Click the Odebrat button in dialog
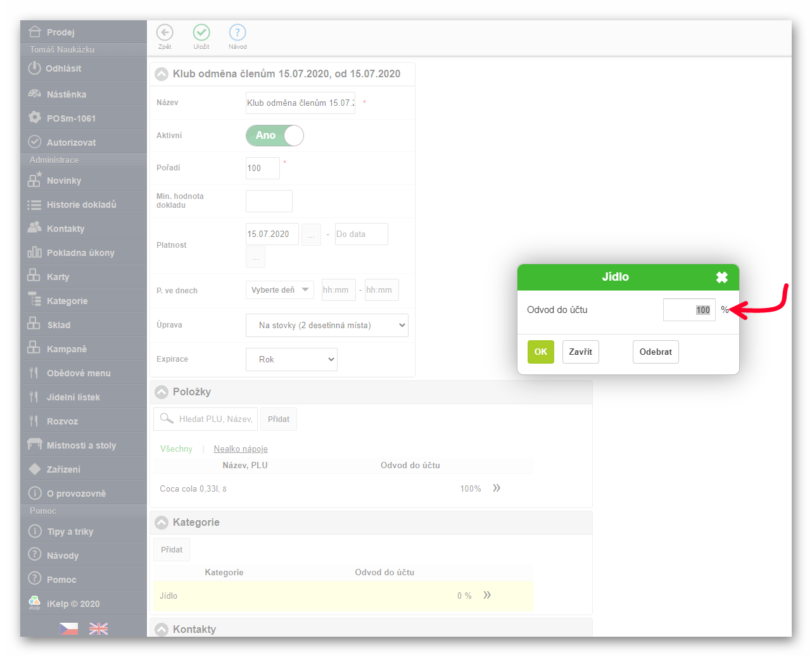 [x=656, y=352]
